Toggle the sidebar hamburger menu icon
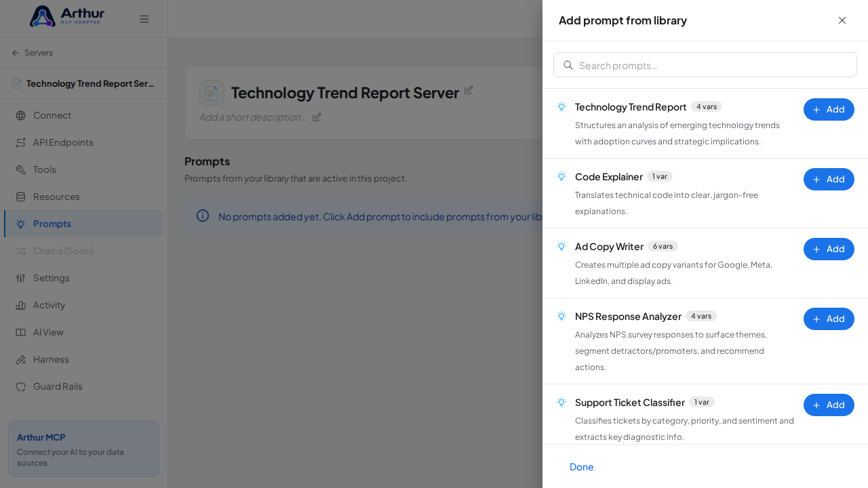This screenshot has height=488, width=868. [144, 19]
